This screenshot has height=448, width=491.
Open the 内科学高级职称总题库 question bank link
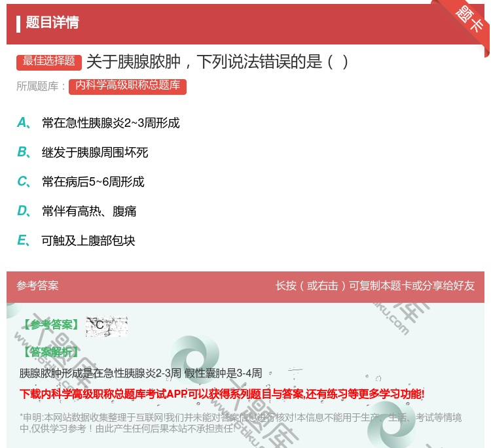point(128,86)
